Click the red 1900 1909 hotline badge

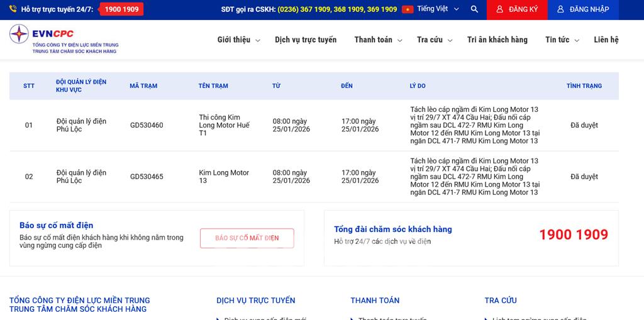tap(121, 9)
